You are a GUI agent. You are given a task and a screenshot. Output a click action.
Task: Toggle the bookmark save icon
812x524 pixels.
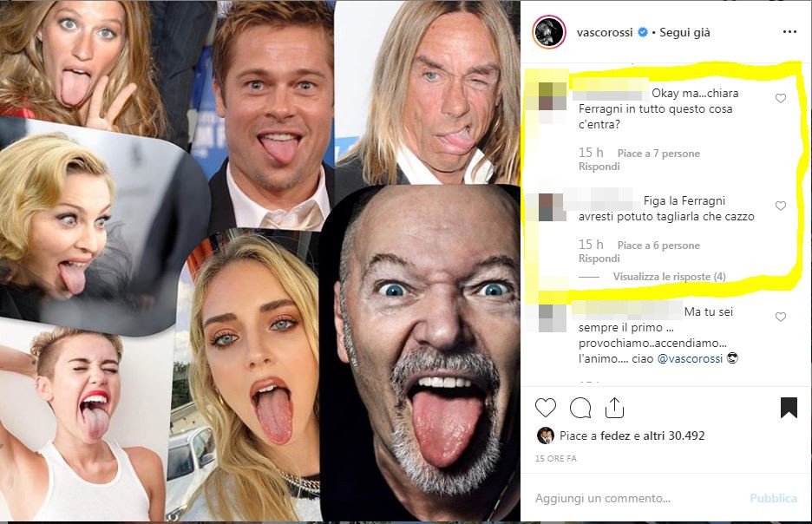[x=789, y=408]
